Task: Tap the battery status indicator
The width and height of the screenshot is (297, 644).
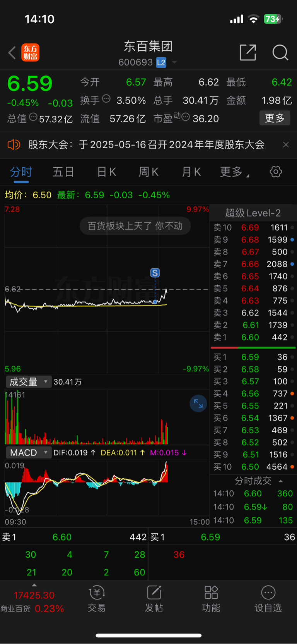Action: [x=273, y=19]
